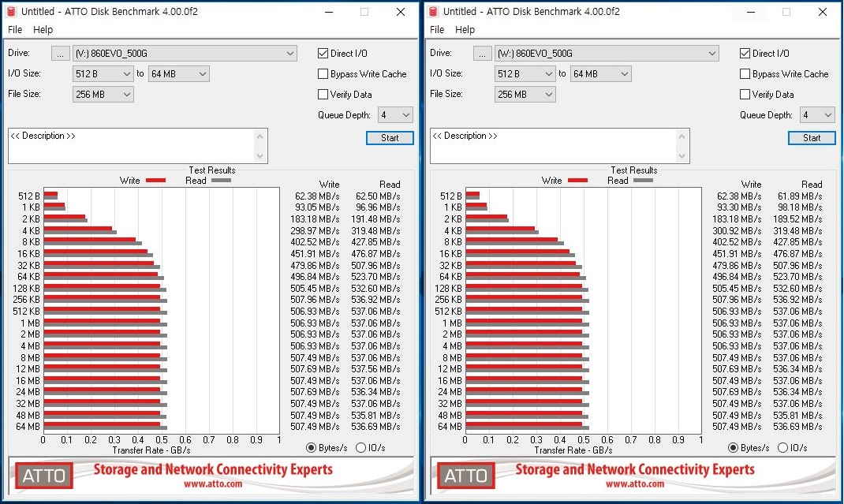Image resolution: width=844 pixels, height=504 pixels.
Task: Browse drives with '...' button in right window
Action: pyautogui.click(x=482, y=54)
